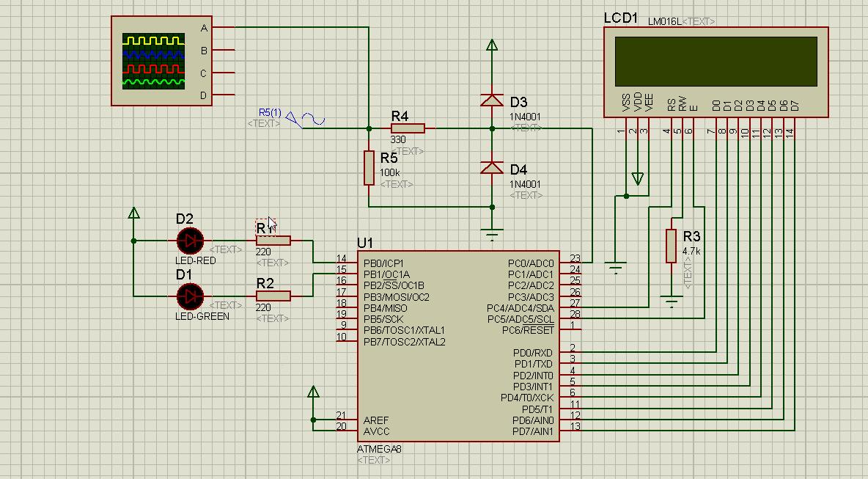Click the D3 diode symbol

coord(492,100)
